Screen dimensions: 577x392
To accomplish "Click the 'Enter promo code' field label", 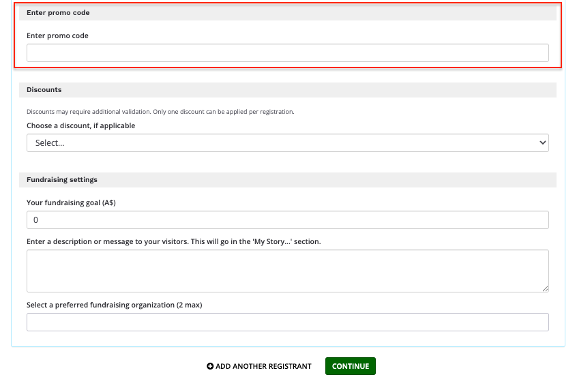I will [57, 35].
